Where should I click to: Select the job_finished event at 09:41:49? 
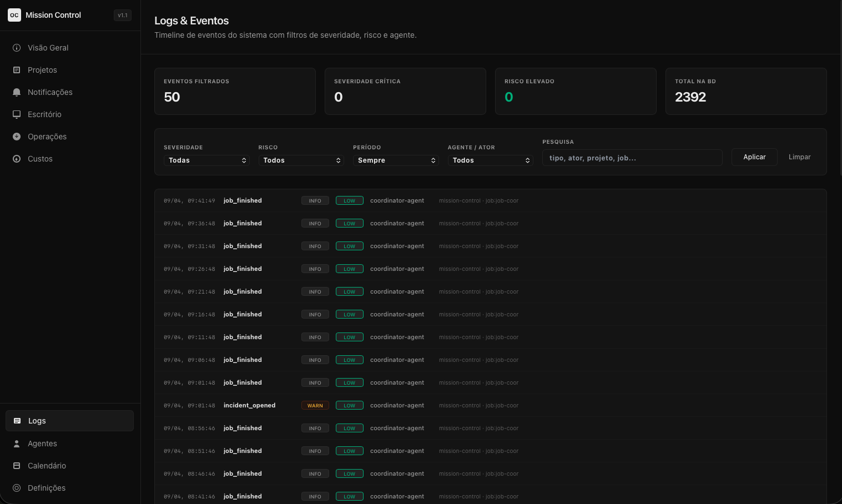click(491, 200)
